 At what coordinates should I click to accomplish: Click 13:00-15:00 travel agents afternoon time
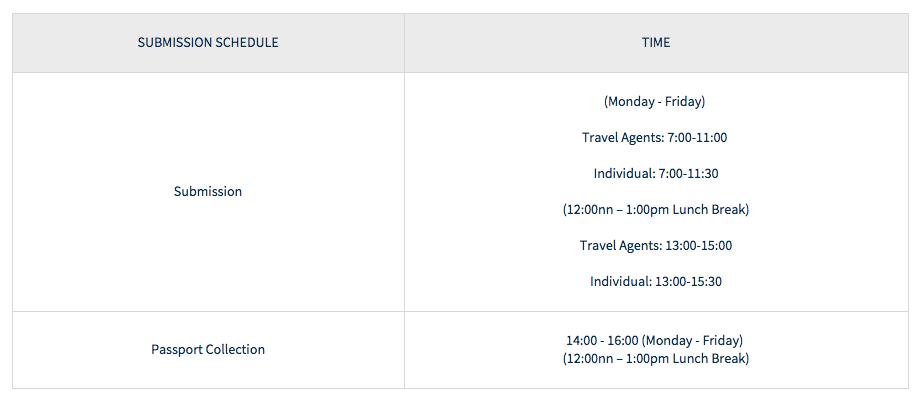point(698,245)
